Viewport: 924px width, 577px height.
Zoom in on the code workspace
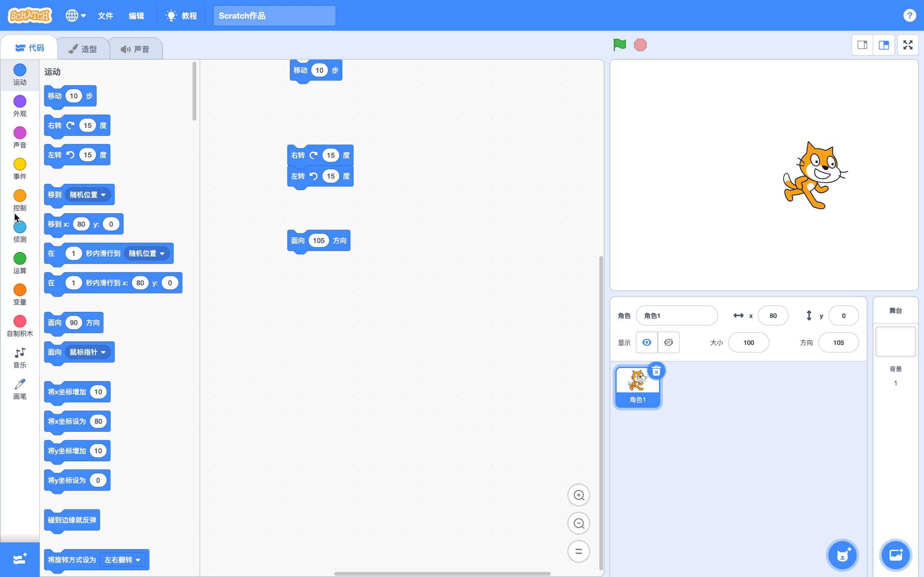pos(578,495)
